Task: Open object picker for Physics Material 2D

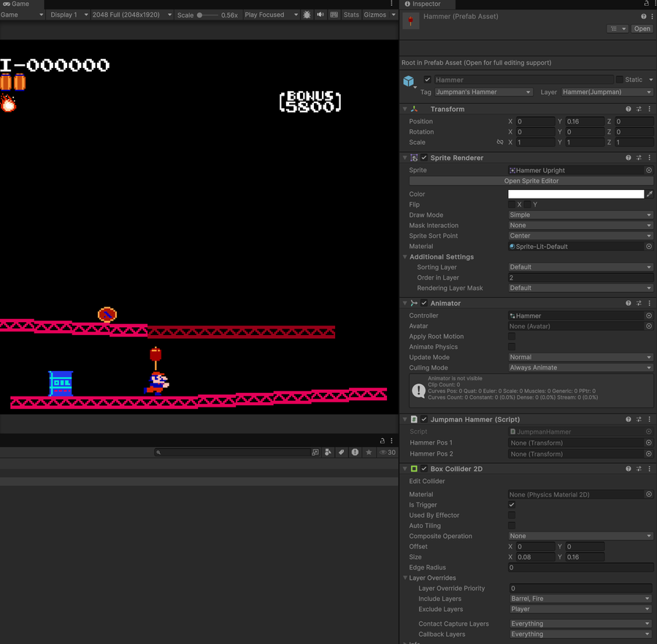Action: point(649,494)
